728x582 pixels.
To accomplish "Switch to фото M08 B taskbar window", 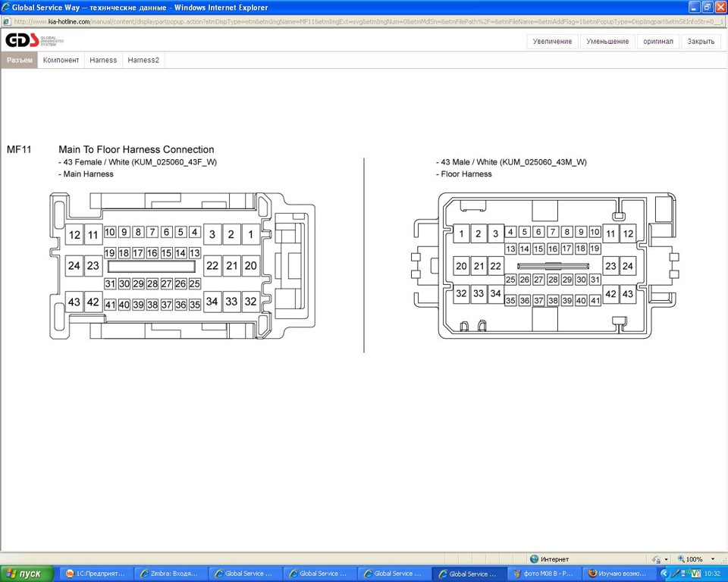I will [544, 574].
